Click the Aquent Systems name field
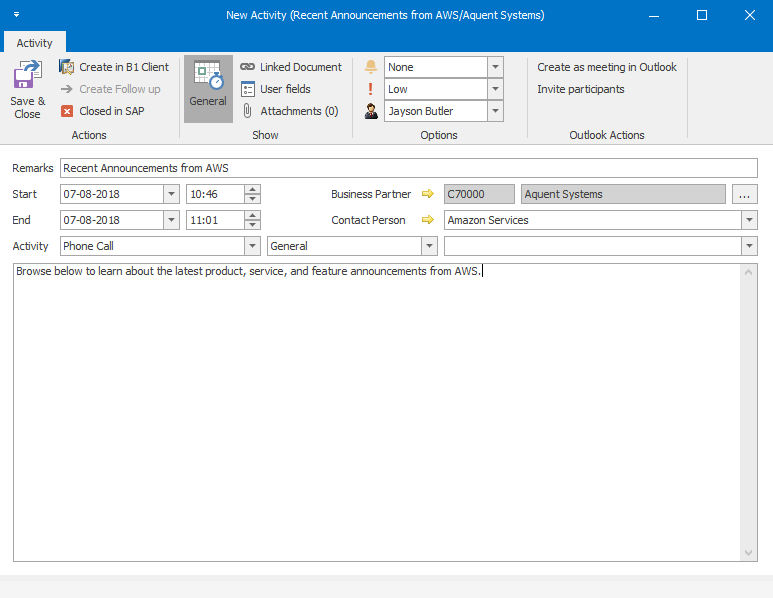This screenshot has width=773, height=598. [623, 194]
